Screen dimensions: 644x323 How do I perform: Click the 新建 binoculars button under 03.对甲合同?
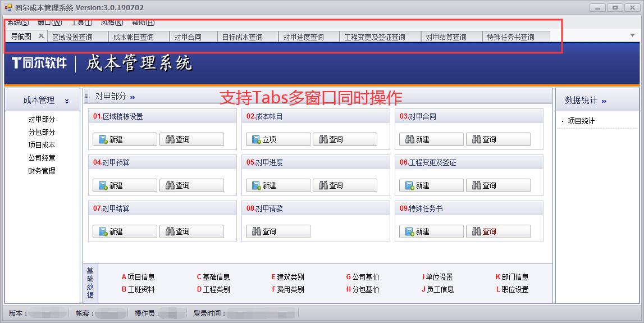coord(431,139)
